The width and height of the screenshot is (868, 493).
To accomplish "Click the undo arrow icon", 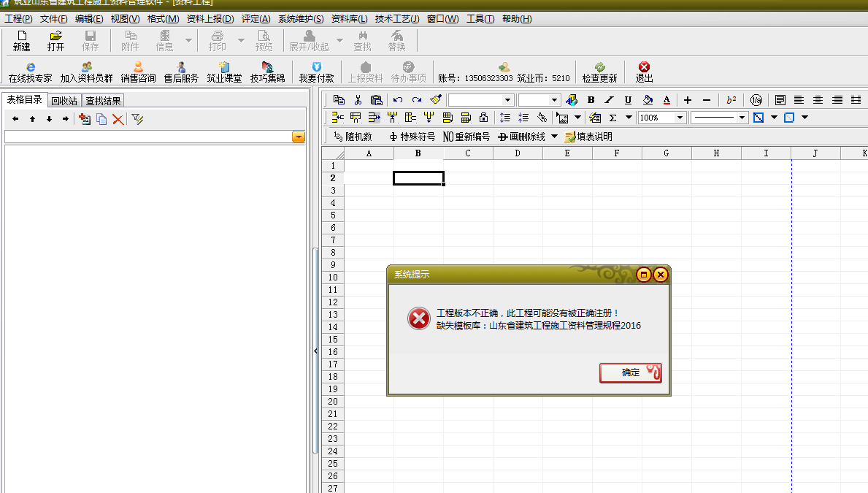I will pos(397,100).
